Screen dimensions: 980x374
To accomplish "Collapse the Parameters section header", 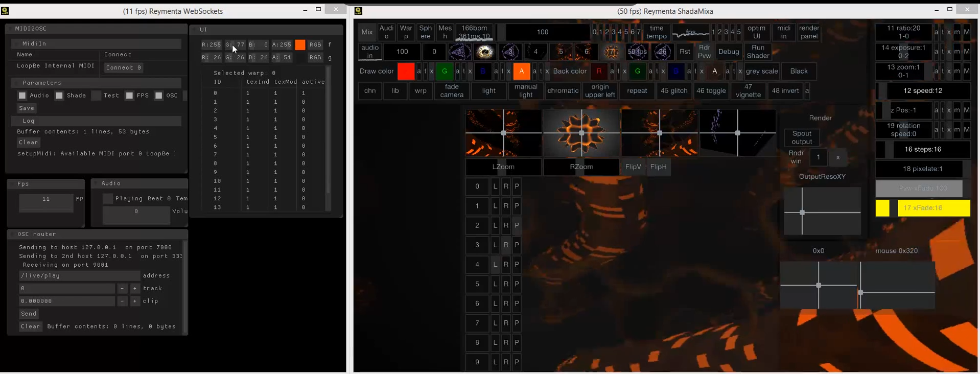I will coord(96,83).
